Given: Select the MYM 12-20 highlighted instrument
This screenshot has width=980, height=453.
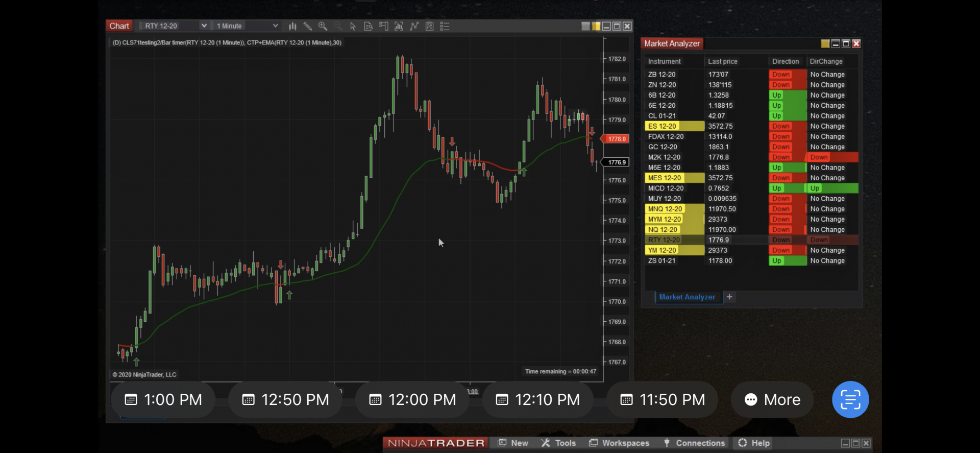Looking at the screenshot, I should point(675,219).
